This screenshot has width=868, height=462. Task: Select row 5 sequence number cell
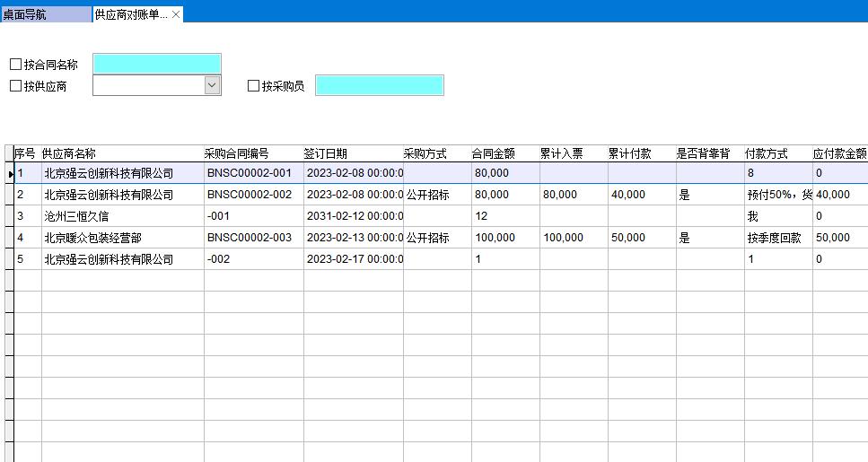[27, 259]
